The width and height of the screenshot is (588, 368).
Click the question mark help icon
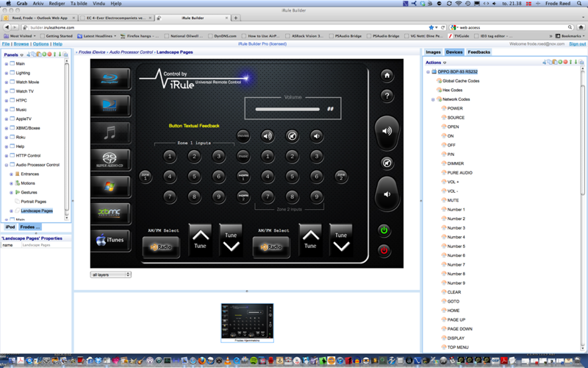(x=387, y=96)
